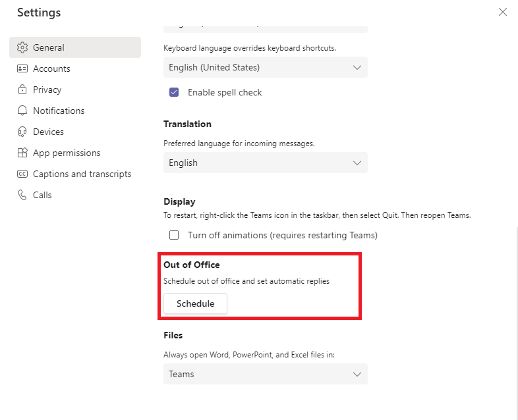
Task: Click 'Schedule out of office and set automatic replies'
Action: pos(246,281)
